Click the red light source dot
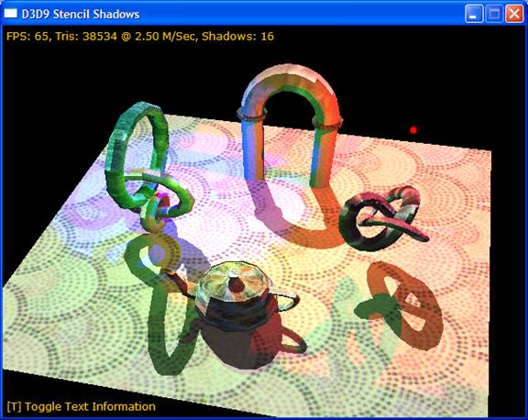The height and width of the screenshot is (420, 528). pos(413,129)
